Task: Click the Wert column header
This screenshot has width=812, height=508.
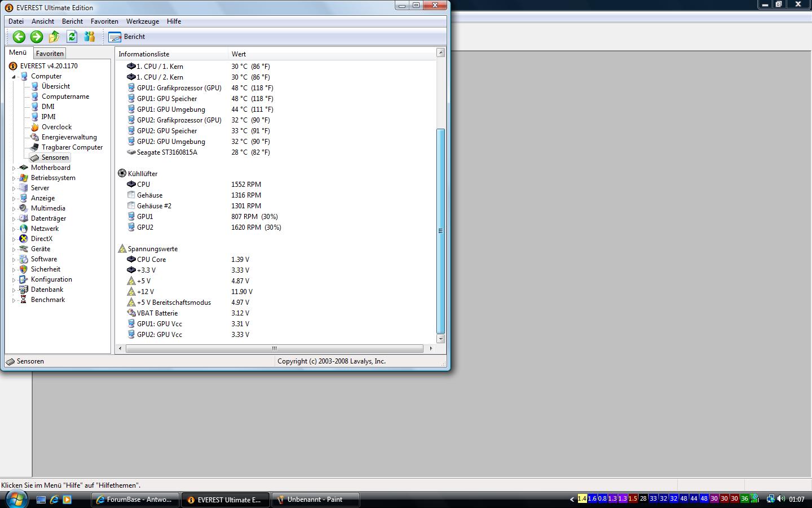Action: coord(332,54)
